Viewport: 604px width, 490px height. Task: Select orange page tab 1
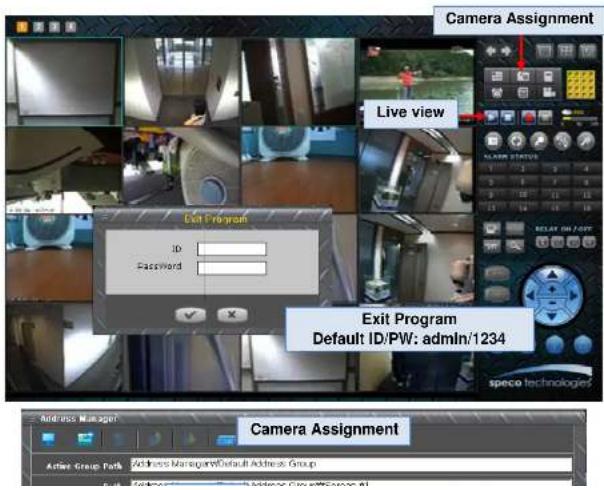point(22,27)
